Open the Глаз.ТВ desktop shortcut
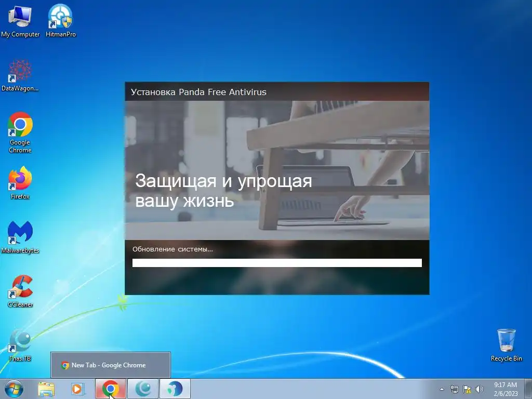This screenshot has height=399, width=532. coord(20,345)
